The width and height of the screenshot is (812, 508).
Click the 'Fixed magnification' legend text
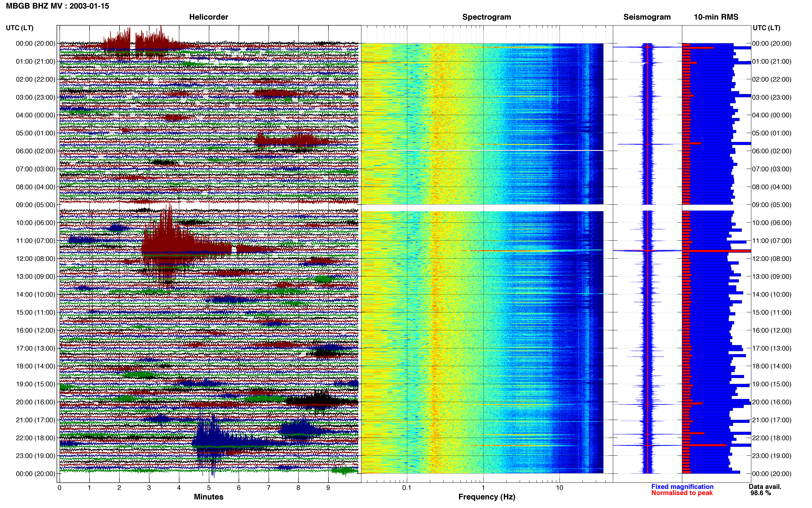(682, 486)
